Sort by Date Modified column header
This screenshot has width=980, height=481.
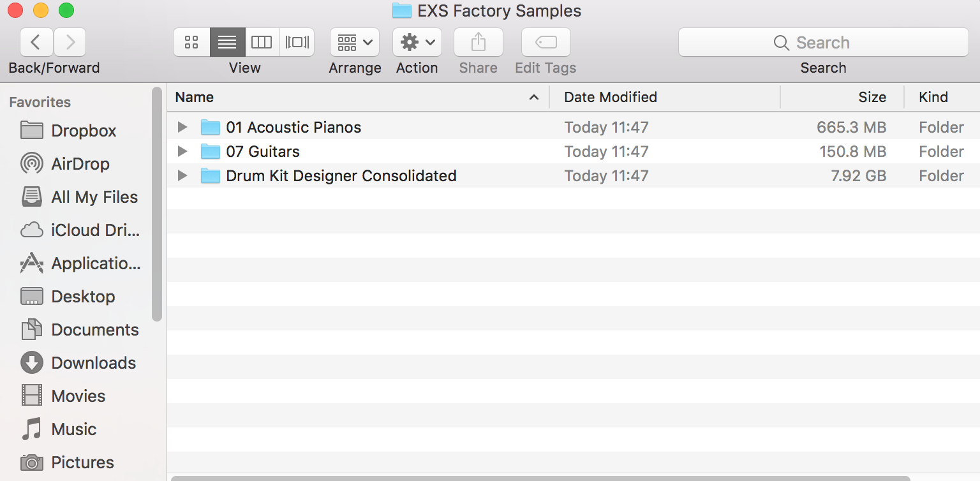pyautogui.click(x=611, y=97)
